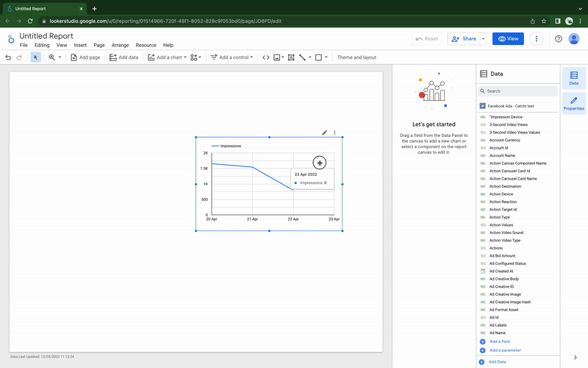Select the Ad Bid Amount field

click(502, 255)
